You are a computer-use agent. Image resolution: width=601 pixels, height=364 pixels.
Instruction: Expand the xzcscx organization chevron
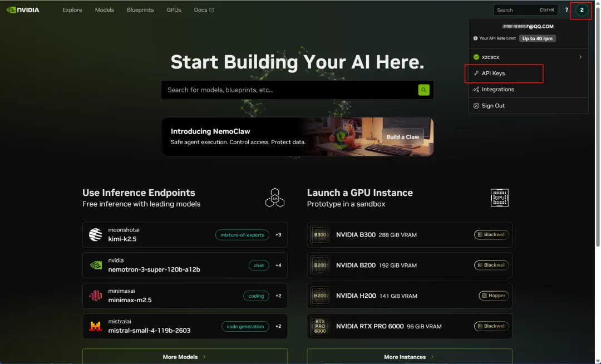(x=580, y=57)
